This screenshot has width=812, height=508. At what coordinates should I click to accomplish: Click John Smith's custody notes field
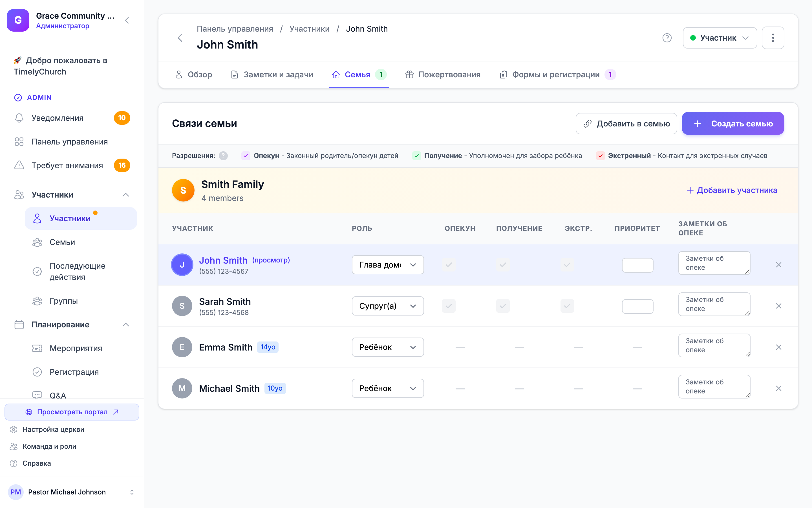coord(714,263)
